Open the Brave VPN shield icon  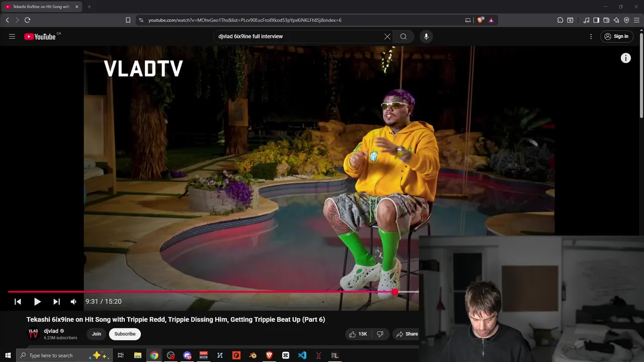[x=626, y=20]
